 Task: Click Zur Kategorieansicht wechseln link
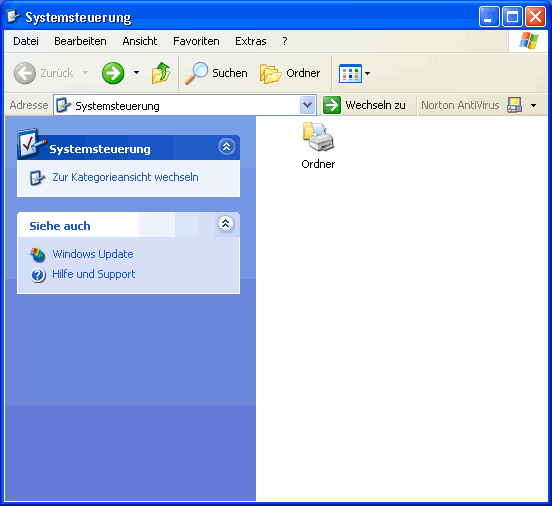(125, 177)
